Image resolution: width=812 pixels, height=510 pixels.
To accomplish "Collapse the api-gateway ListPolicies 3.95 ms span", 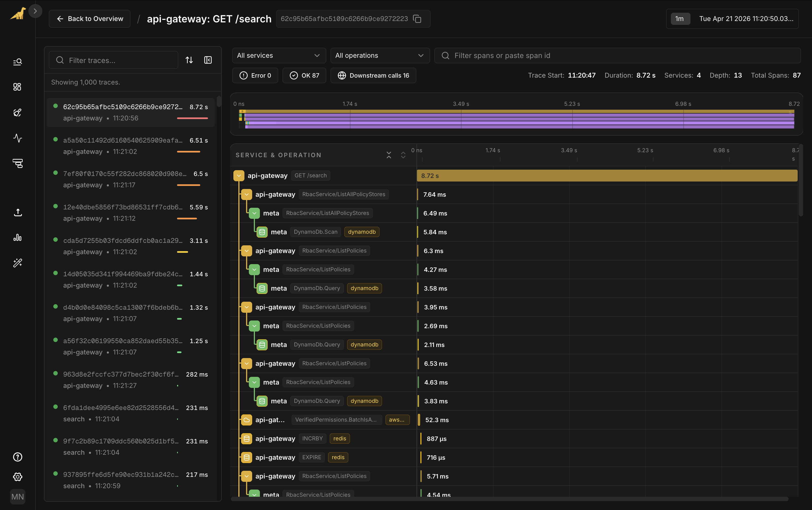I will coord(246,307).
